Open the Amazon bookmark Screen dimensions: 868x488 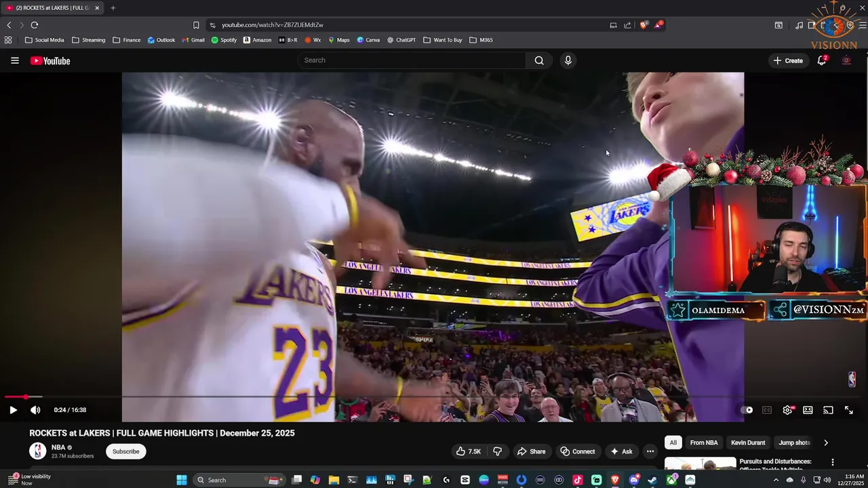click(257, 40)
